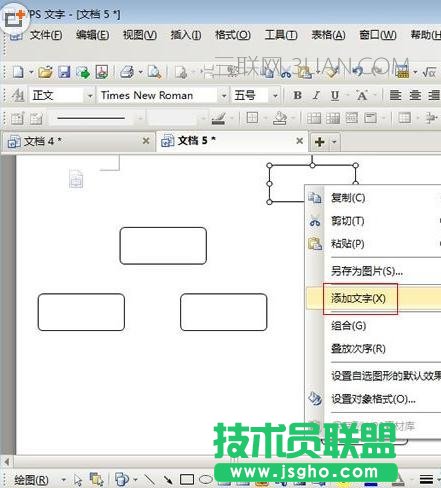Click the New document icon
Viewport: 441px width, 488px height.
(x=19, y=72)
